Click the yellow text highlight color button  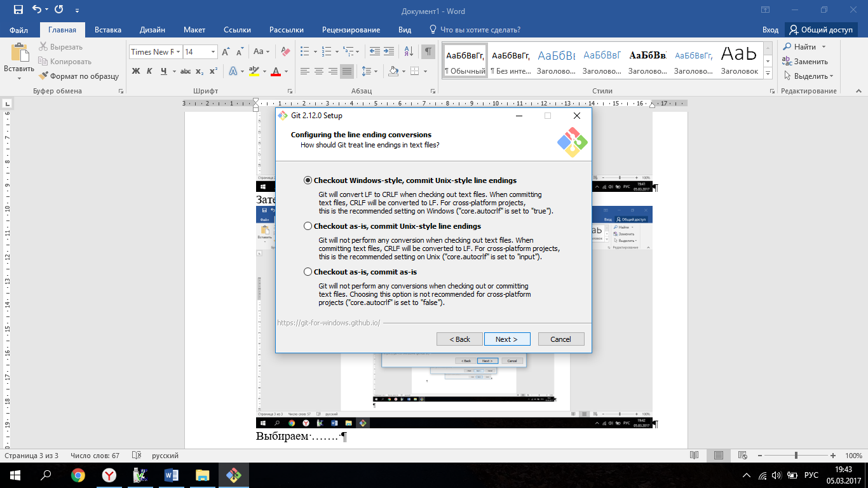click(254, 71)
